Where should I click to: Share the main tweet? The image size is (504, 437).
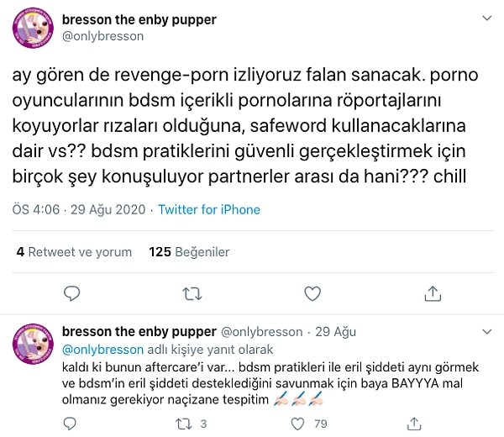433,293
